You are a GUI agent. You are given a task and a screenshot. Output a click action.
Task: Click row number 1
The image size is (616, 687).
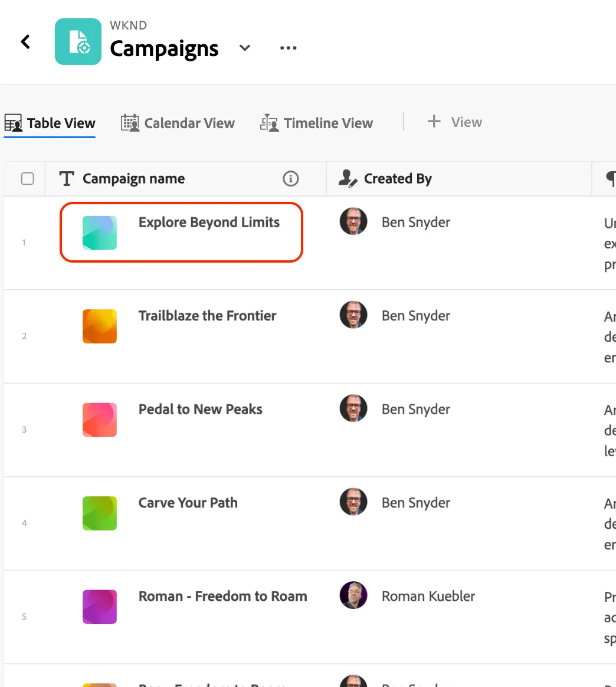pyautogui.click(x=24, y=243)
